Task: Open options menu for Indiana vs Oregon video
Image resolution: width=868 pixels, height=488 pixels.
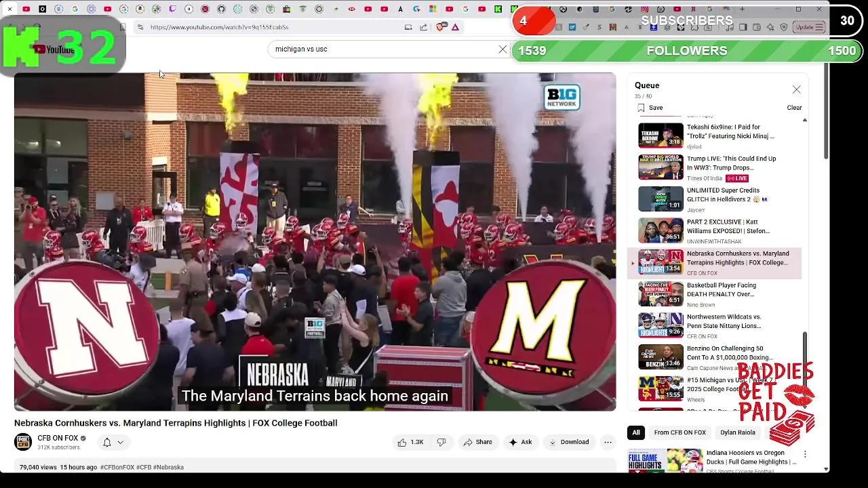Action: 805,454
